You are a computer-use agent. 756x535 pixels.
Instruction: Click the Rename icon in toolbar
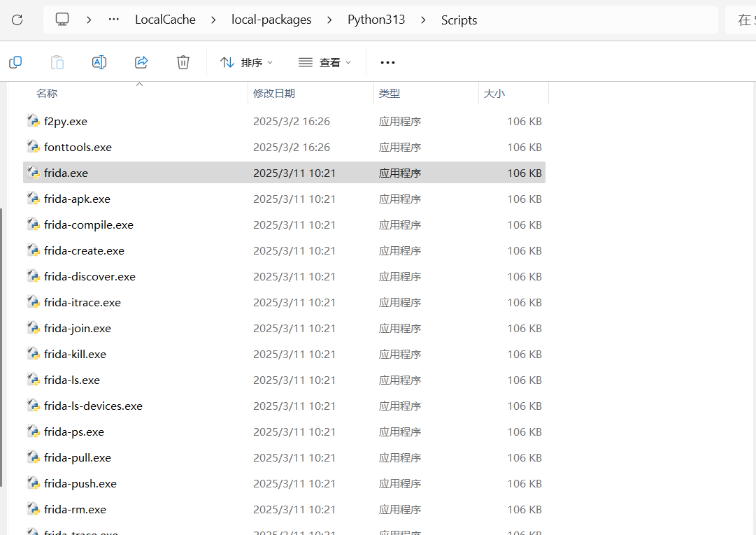99,62
